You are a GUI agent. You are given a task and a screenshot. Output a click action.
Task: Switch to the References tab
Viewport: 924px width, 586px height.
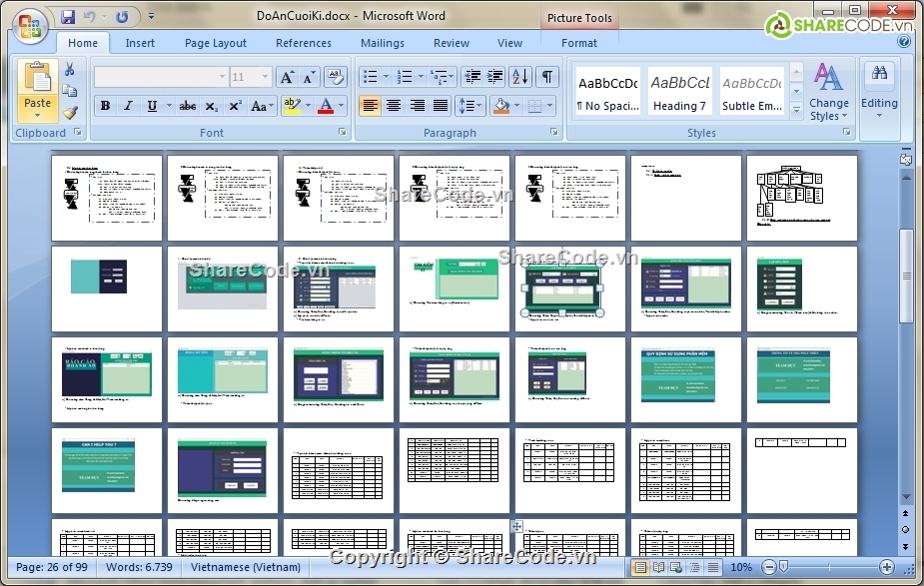(x=304, y=43)
